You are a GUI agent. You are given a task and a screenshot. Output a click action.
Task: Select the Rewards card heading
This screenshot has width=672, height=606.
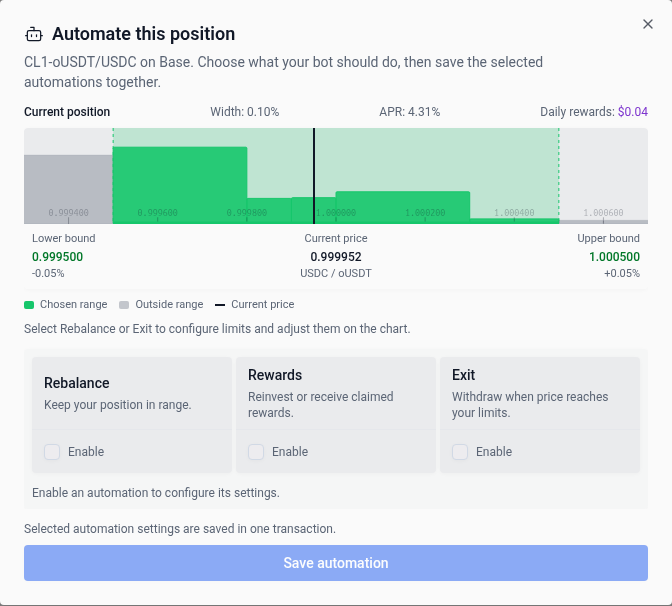tap(275, 375)
